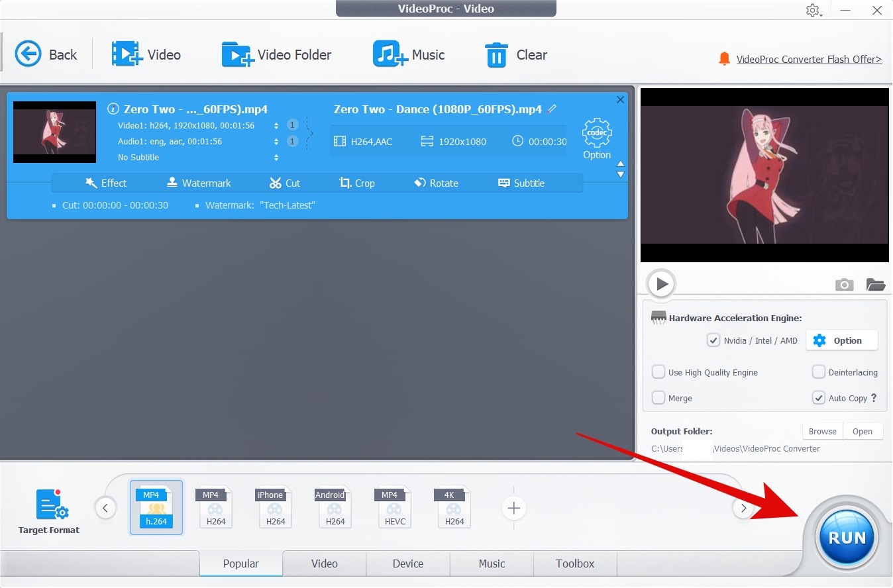Screen dimensions: 893x588
Task: Open the No Subtitle selector
Action: [x=276, y=158]
